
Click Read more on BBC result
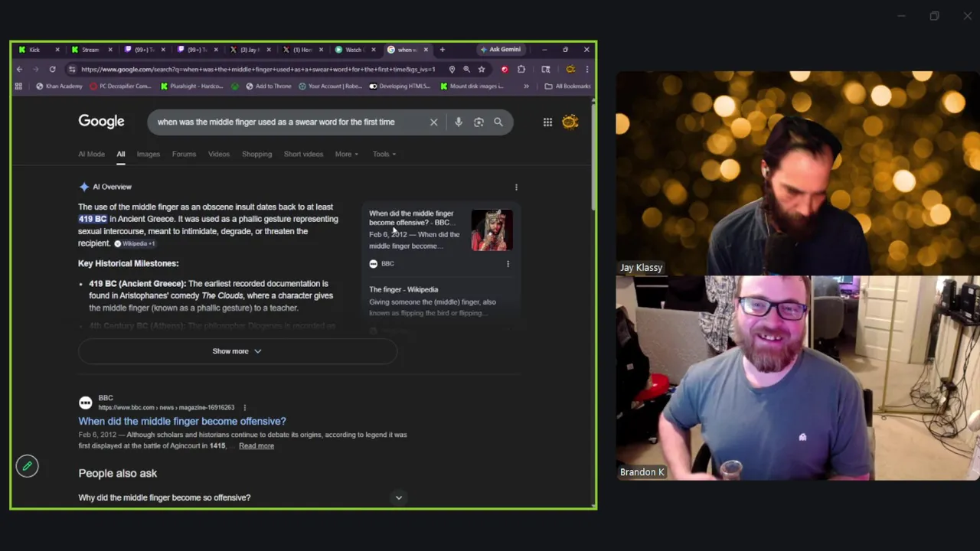(256, 445)
